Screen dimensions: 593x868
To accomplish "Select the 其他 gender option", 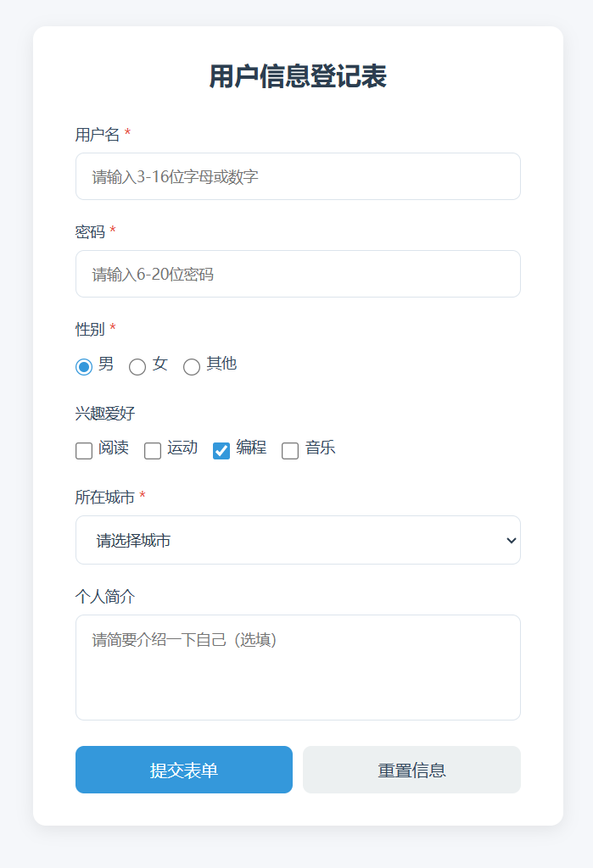I will (x=192, y=367).
